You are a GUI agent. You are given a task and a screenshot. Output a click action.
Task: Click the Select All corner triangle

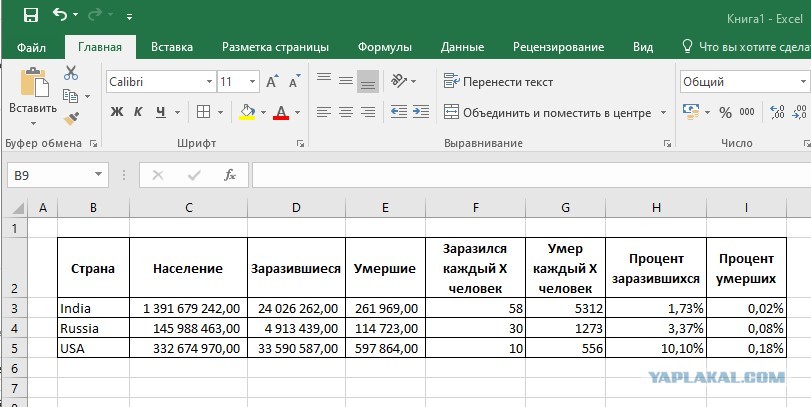click(x=17, y=208)
